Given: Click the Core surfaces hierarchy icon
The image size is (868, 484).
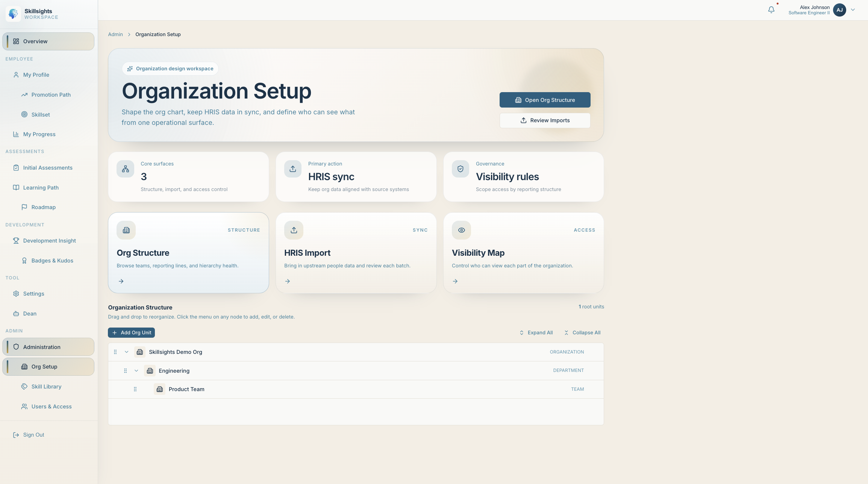Looking at the screenshot, I should pos(125,169).
